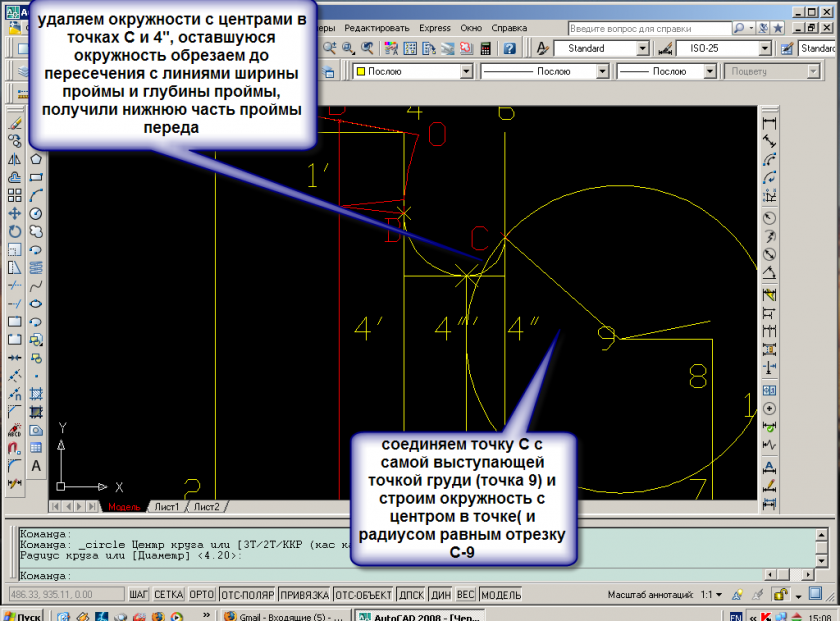Pick the Linear Dimension tool
Screen dimensions: 840x621
coord(769,124)
